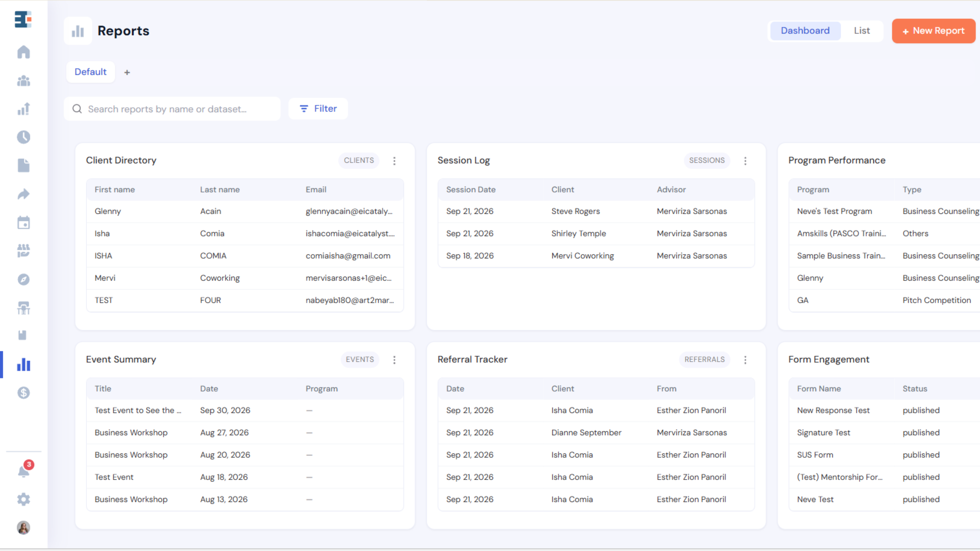Open the compass icon in sidebar
Viewport: 980px width, 551px height.
(24, 279)
